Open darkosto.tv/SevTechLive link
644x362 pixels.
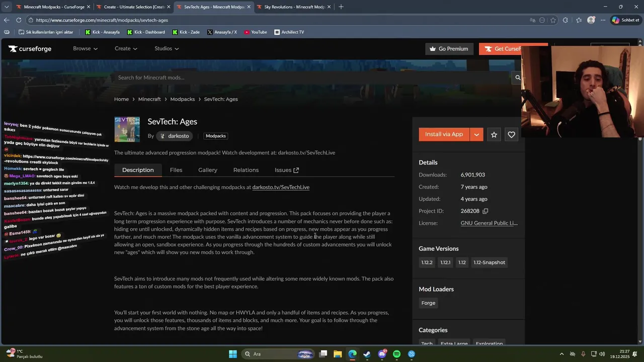click(x=281, y=187)
